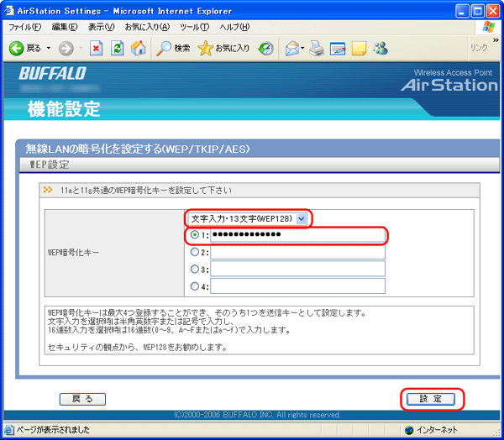Open the Discuss yellow note icon
Screen dimensions: 504x440
[x=359, y=49]
